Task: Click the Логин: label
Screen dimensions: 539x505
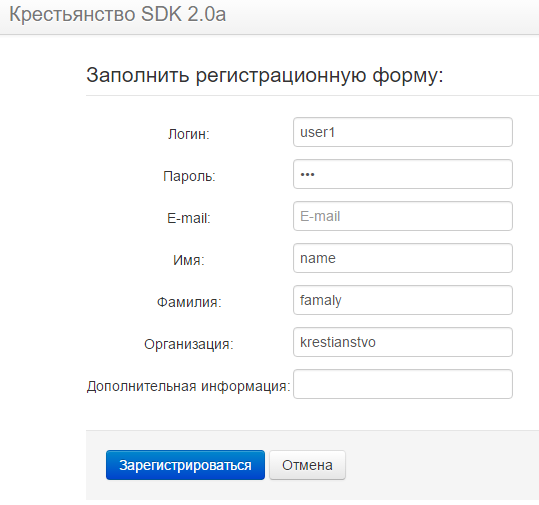Action: (189, 134)
